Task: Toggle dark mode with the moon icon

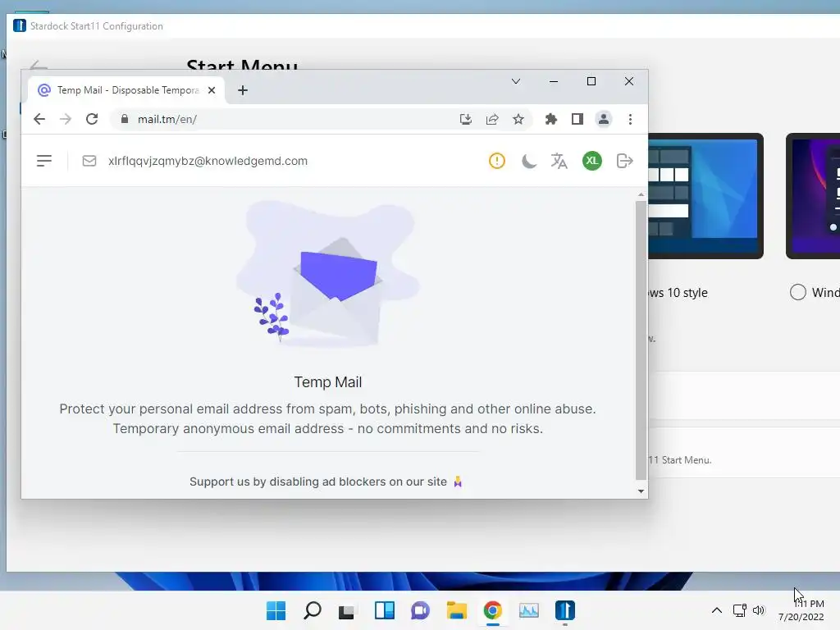Action: click(529, 161)
